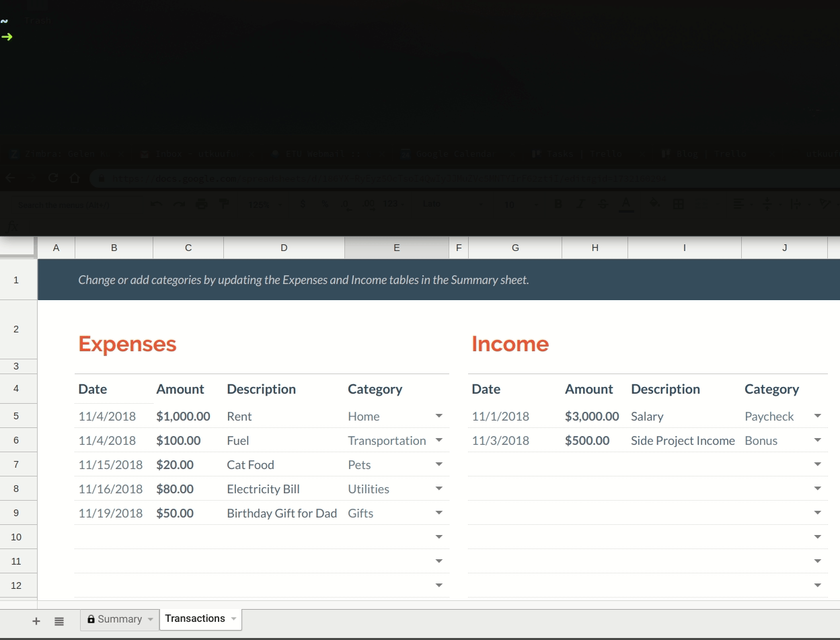Open the Summary tab options arrow

coord(150,619)
